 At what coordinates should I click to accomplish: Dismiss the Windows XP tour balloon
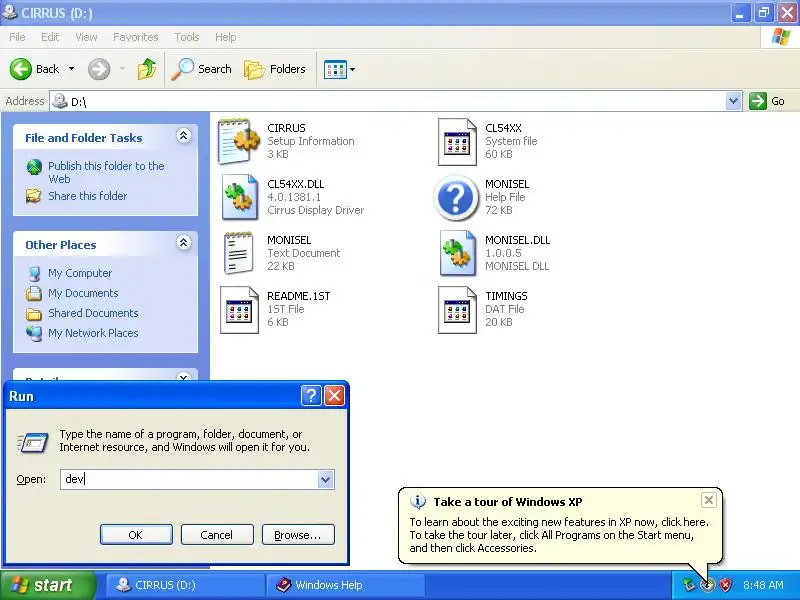pyautogui.click(x=709, y=500)
